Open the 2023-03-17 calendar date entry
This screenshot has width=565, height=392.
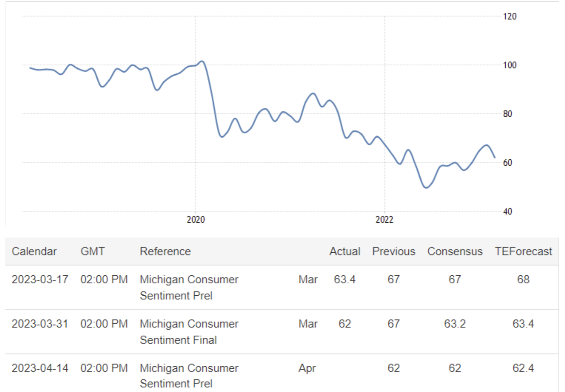pos(40,279)
